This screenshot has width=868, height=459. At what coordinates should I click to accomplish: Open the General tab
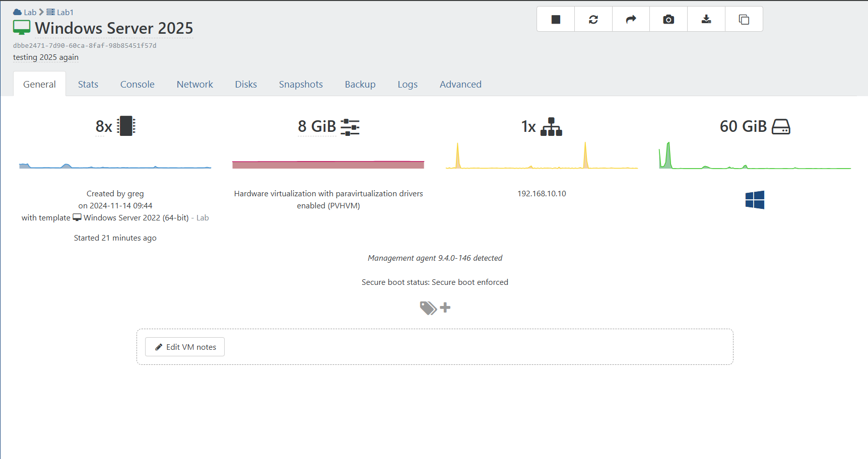(x=39, y=84)
